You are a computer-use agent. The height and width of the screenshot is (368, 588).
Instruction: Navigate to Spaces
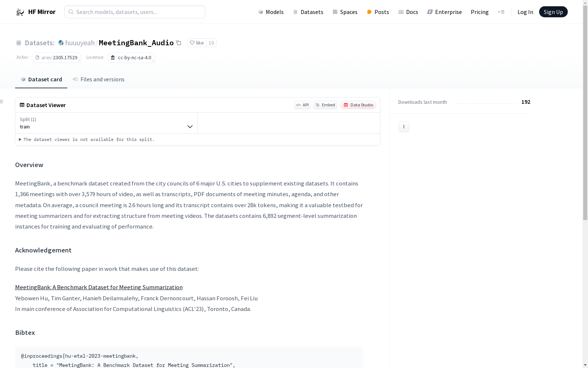[x=345, y=12]
